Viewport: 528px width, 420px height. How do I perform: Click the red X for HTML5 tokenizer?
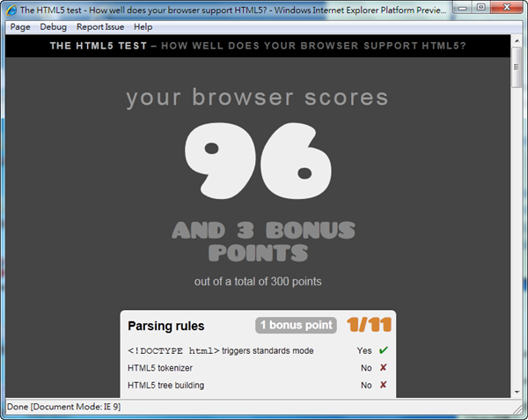click(x=383, y=367)
